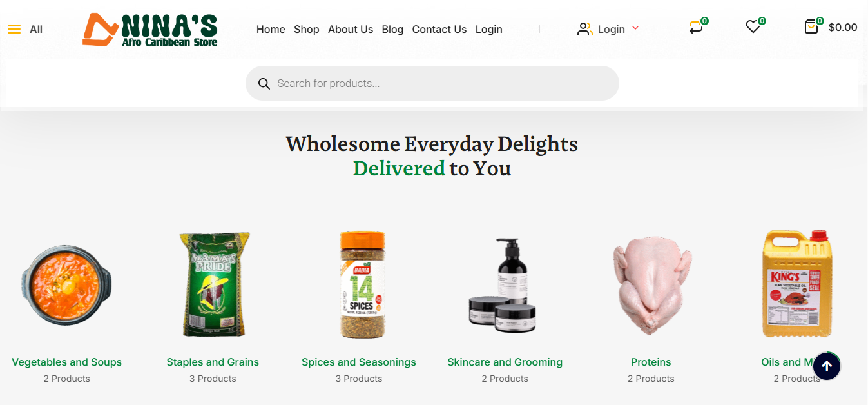Open the Spices and Seasonings category link

(x=359, y=362)
